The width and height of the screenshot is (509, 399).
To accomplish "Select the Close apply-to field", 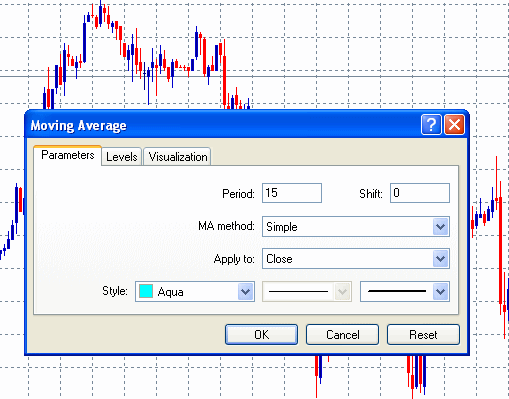I will (356, 259).
